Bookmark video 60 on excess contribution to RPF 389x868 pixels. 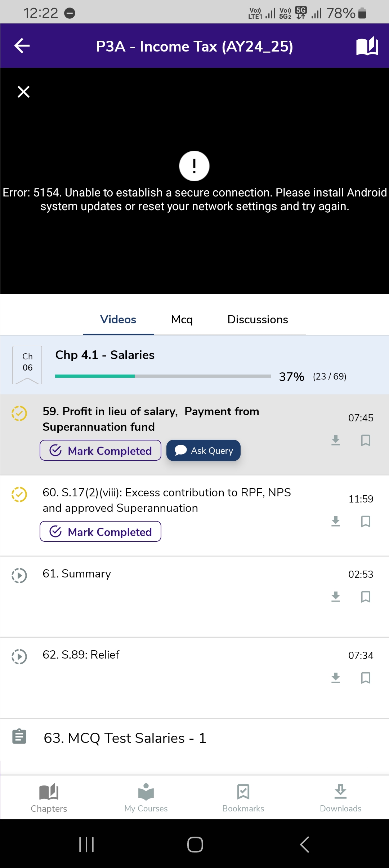pos(366,521)
